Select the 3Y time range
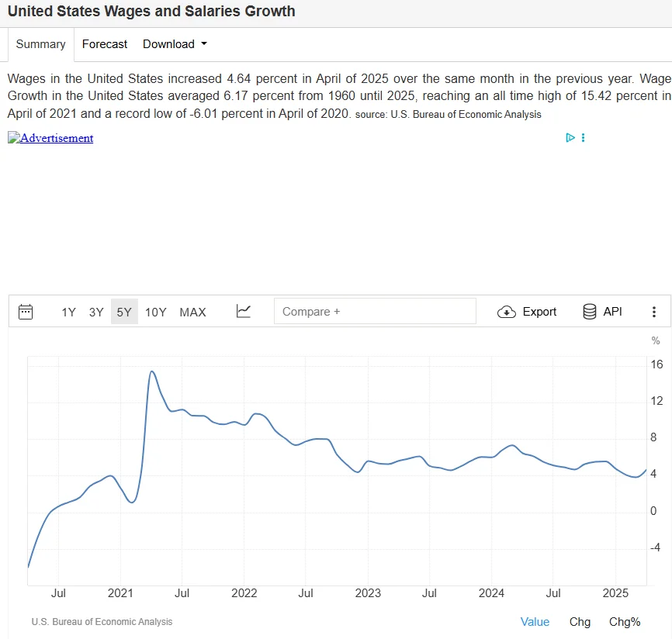The height and width of the screenshot is (639, 672). (95, 312)
